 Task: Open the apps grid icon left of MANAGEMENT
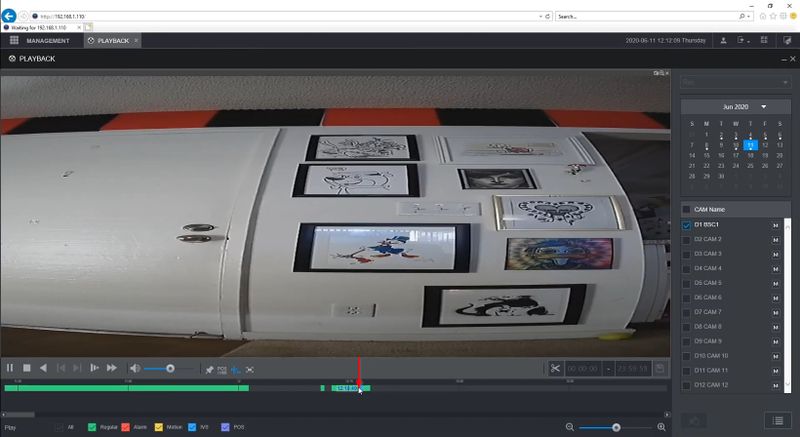(14, 40)
